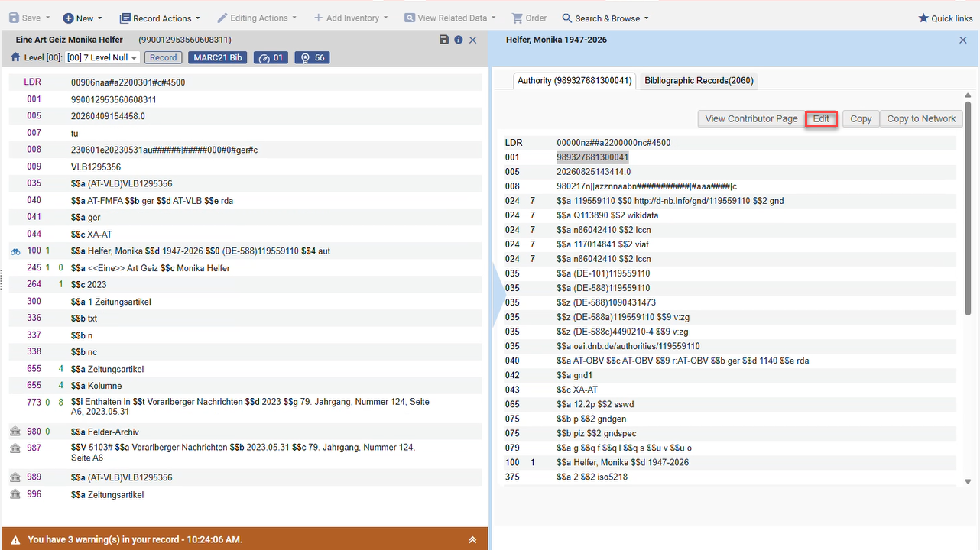
Task: Open the View Related Data dropdown
Action: [450, 18]
